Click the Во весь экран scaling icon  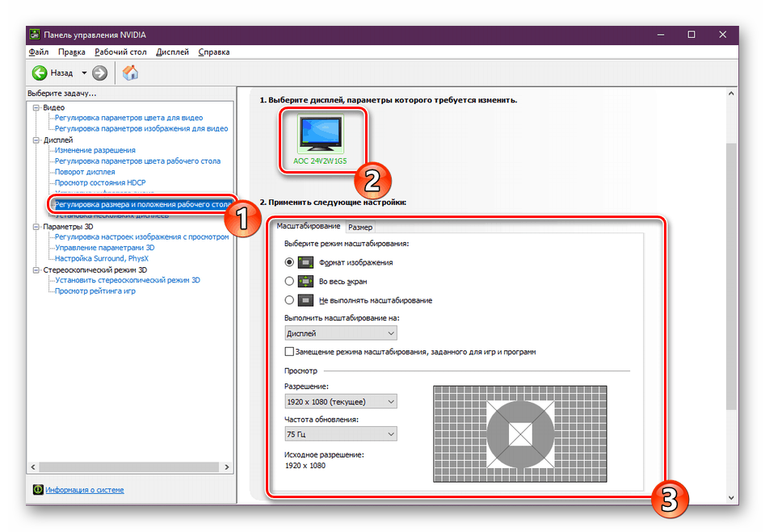click(305, 282)
